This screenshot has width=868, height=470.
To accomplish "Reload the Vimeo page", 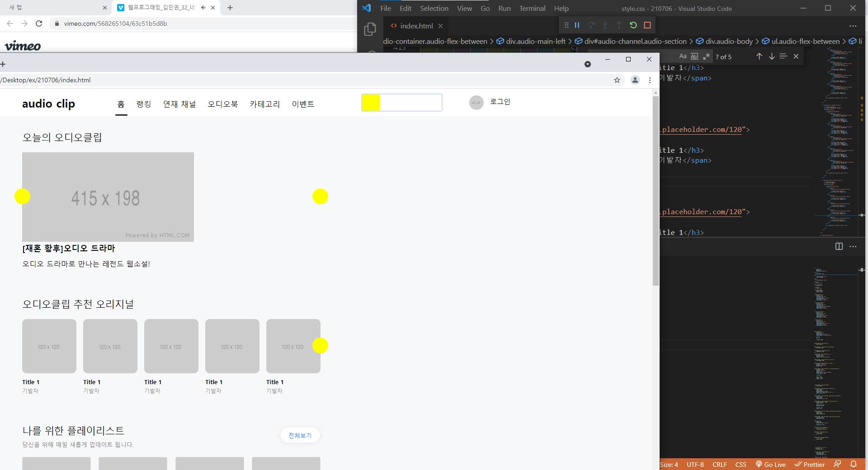I will (39, 23).
